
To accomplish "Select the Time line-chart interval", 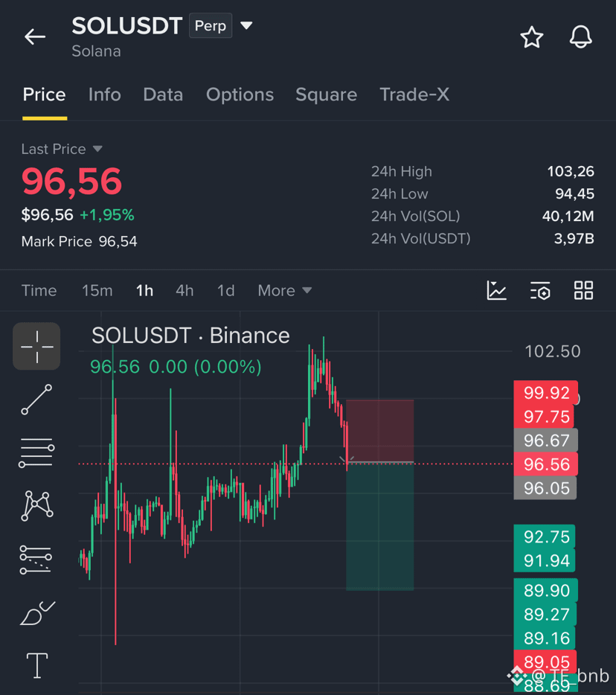I will point(39,291).
